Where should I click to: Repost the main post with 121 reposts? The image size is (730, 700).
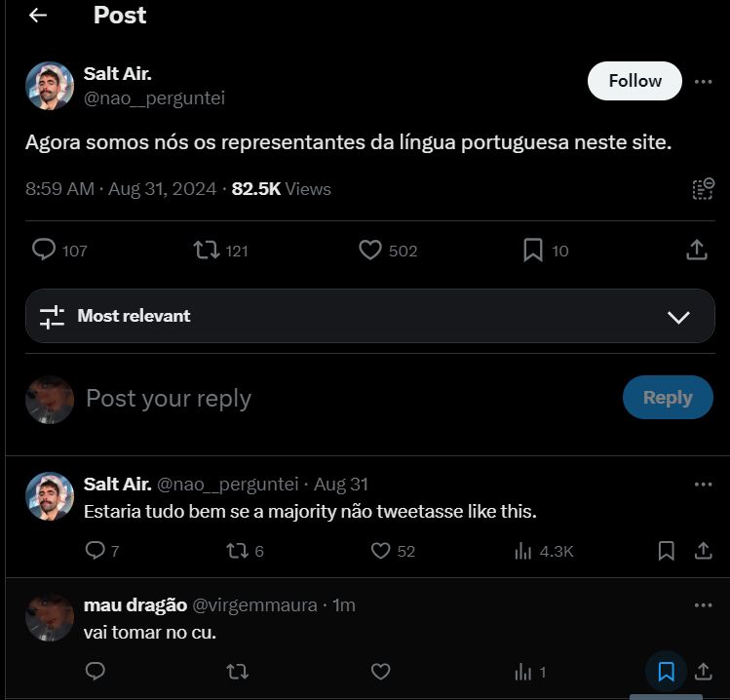click(207, 251)
